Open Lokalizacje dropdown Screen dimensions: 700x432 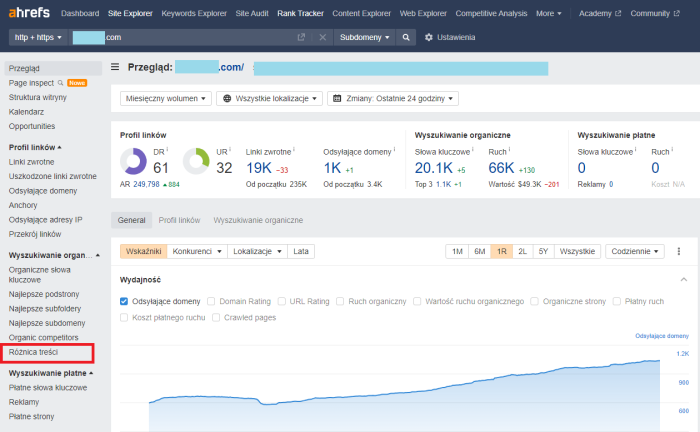257,252
